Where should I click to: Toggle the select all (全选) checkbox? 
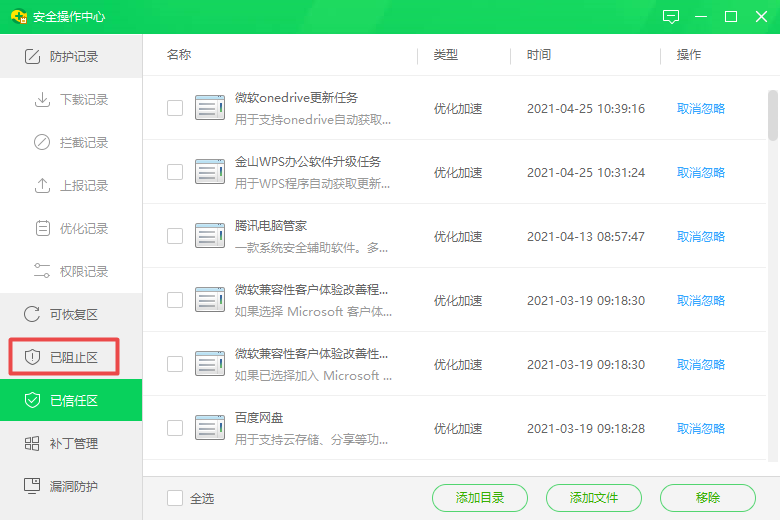[x=175, y=498]
